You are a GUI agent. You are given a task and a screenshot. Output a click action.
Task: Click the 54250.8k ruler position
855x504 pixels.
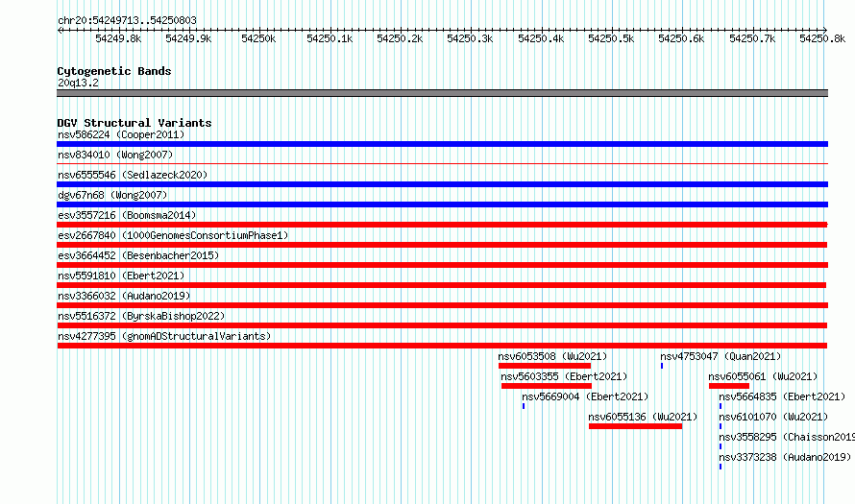822,38
